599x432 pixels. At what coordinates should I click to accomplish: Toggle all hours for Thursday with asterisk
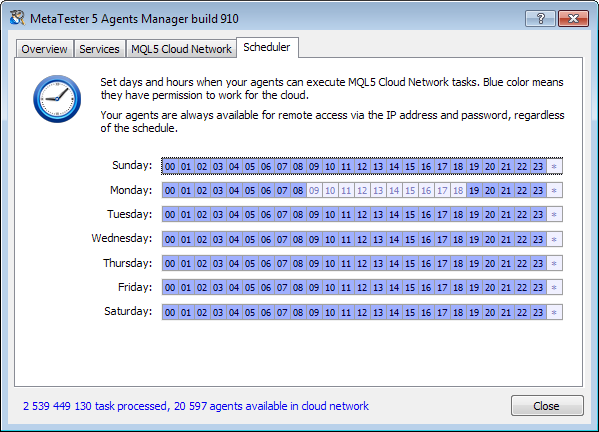coord(554,264)
